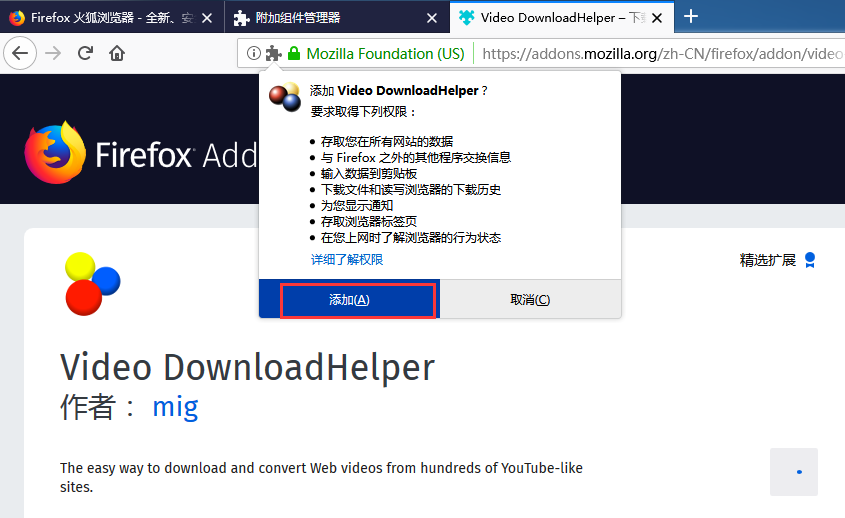
Task: Click the popup title 添加 Video DownloadHelper？
Action: [399, 91]
